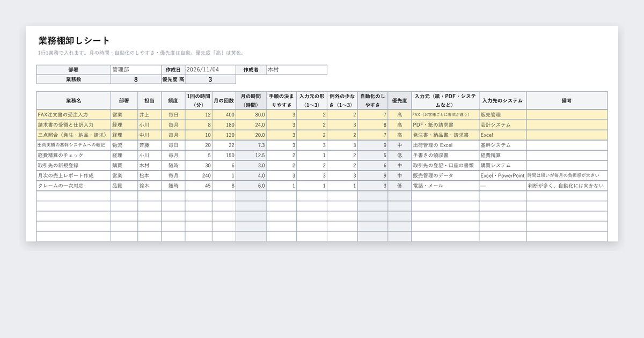Select the 部署 cell 品質
This screenshot has width=644, height=338.
coord(124,186)
